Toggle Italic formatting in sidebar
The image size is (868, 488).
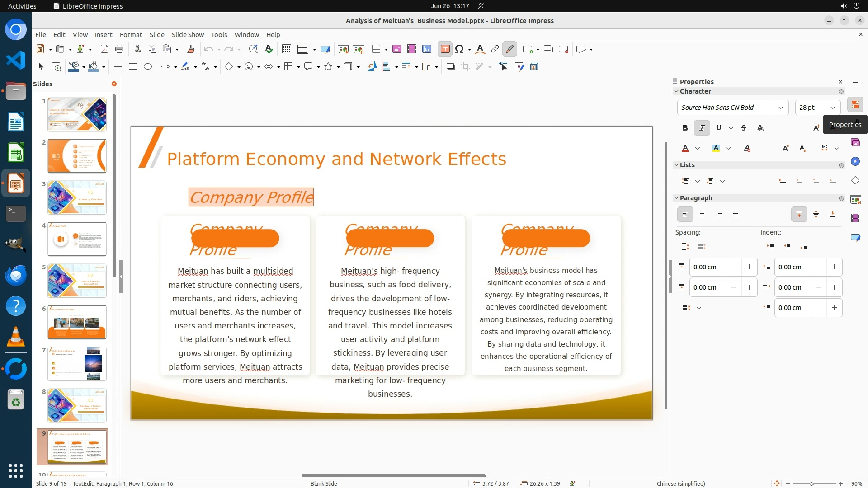tap(702, 128)
